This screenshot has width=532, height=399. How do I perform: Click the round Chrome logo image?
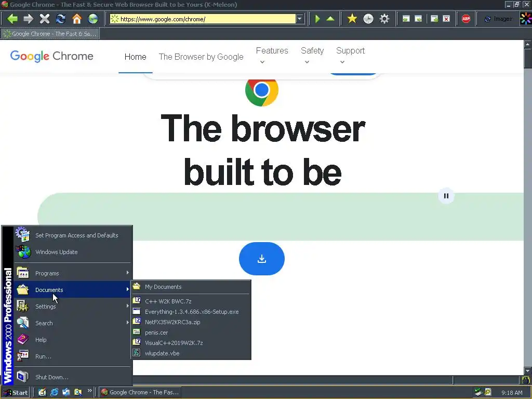262,90
